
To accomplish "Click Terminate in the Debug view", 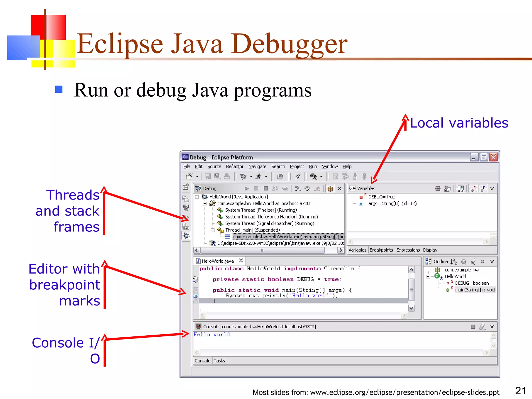I will 266,189.
